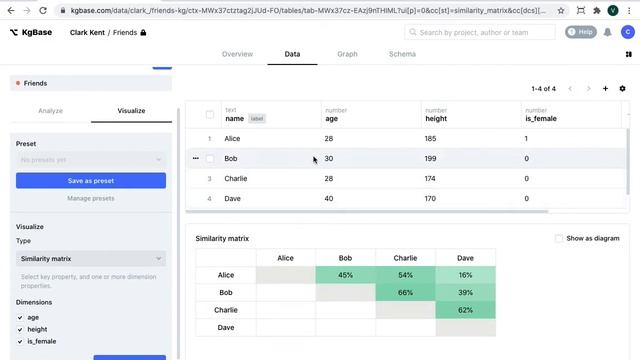Switch to the Overview tab
640x360 pixels.
tap(237, 54)
